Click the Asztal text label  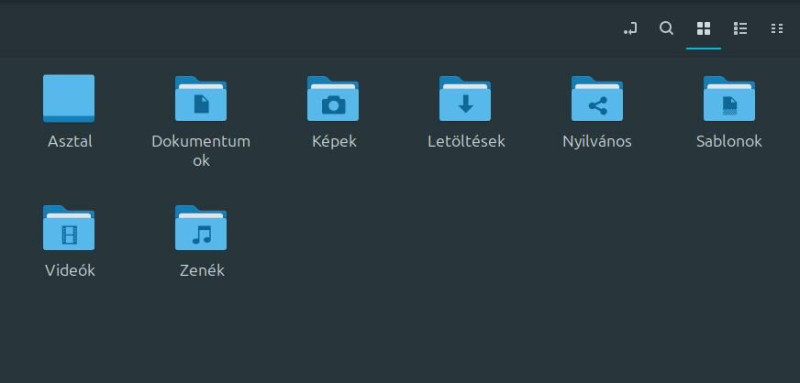[x=70, y=141]
